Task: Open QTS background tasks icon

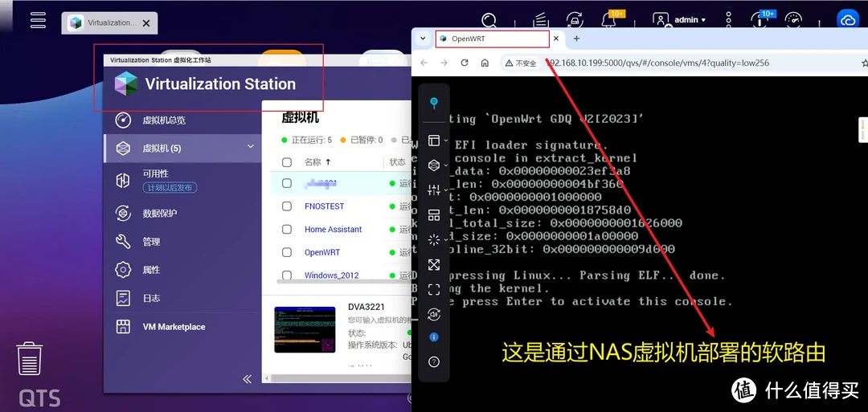Action: [541, 20]
